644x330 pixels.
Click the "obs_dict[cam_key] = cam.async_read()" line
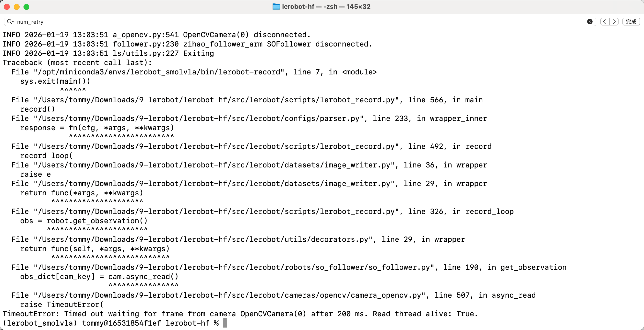point(99,277)
